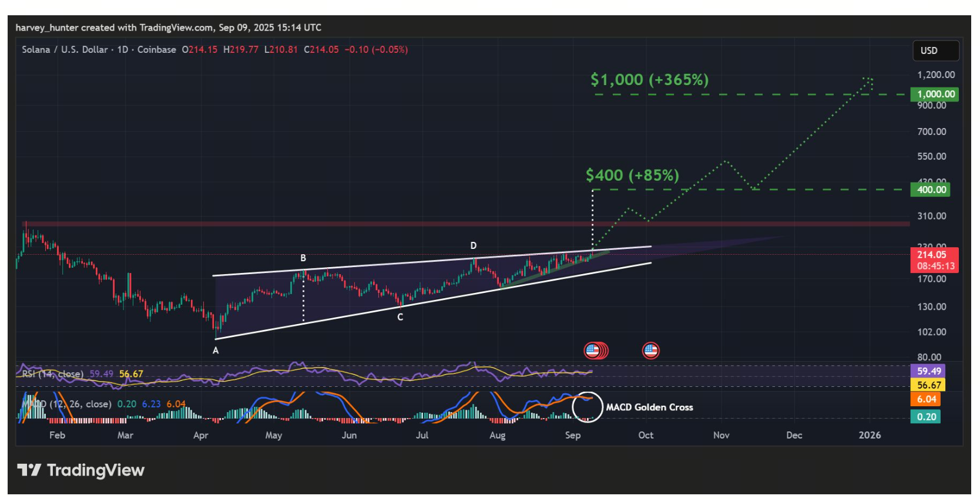Click the "Coinbase" exchange name

pyautogui.click(x=156, y=49)
